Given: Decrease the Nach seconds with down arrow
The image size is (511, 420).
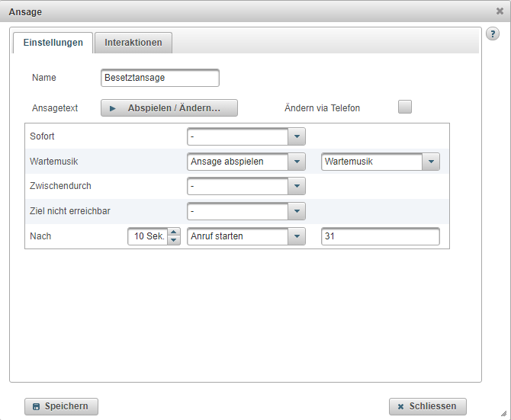Looking at the screenshot, I should [174, 240].
